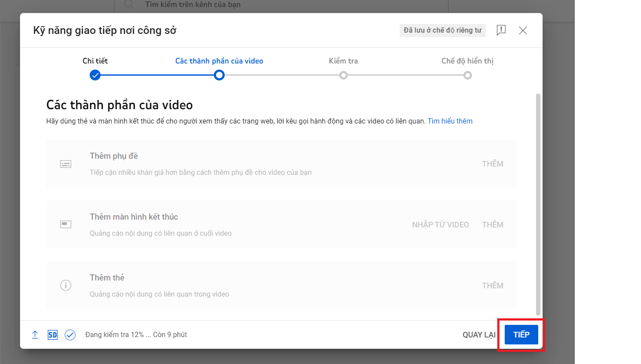Open the Tìm hiểu thêm link
Image resolution: width=641 pixels, height=364 pixels.
pyautogui.click(x=450, y=121)
